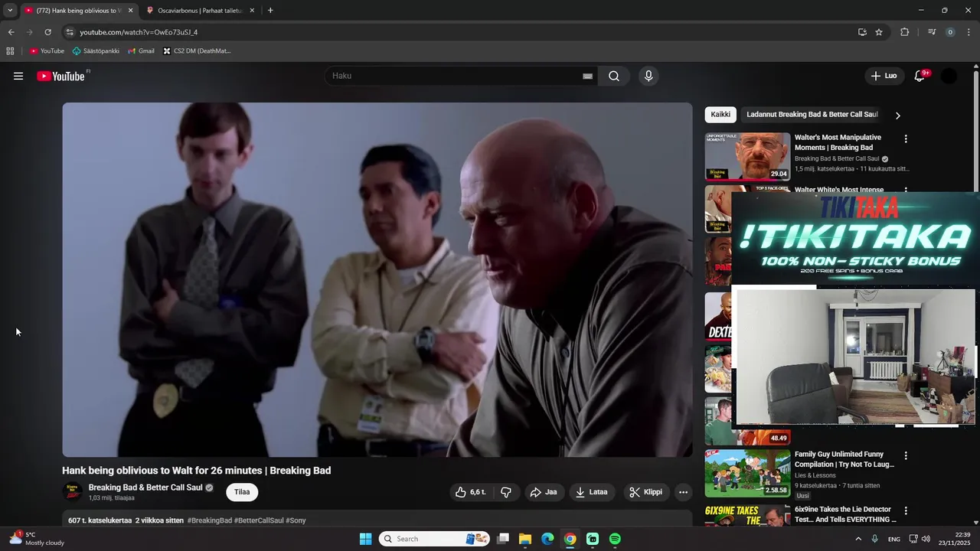Click the address bar URL
This screenshot has width=980, height=551.
139,32
